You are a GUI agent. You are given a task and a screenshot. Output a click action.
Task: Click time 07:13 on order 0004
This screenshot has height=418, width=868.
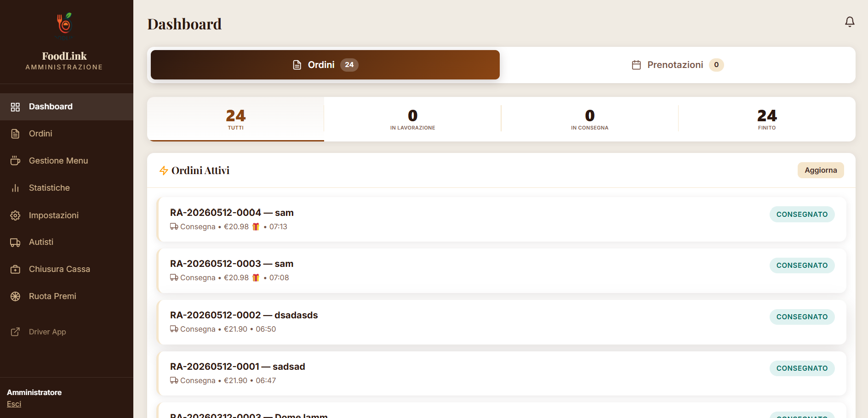coord(278,226)
